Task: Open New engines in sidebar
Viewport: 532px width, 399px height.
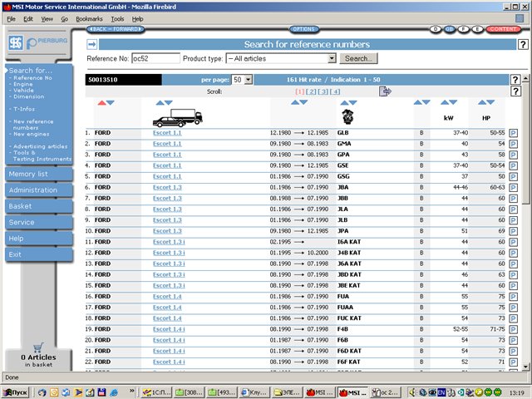Action: (x=32, y=134)
